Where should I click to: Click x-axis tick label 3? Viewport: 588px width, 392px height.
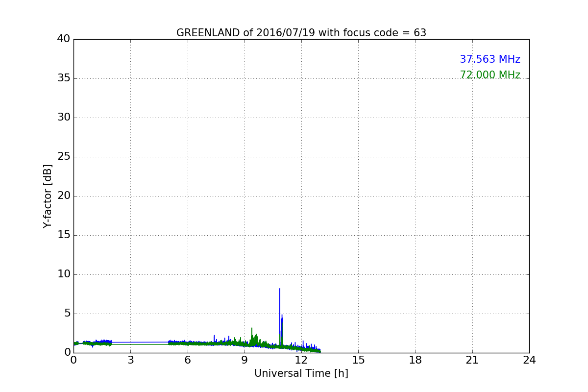pos(130,360)
